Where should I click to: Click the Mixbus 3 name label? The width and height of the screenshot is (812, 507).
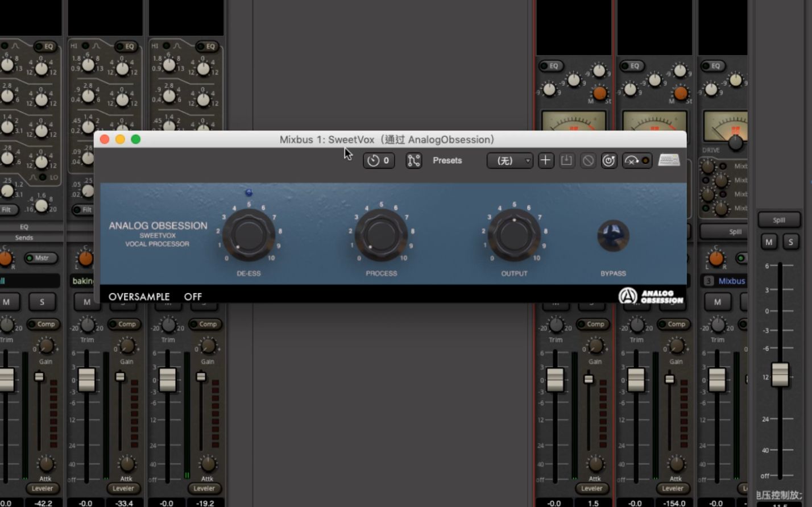pyautogui.click(x=731, y=281)
